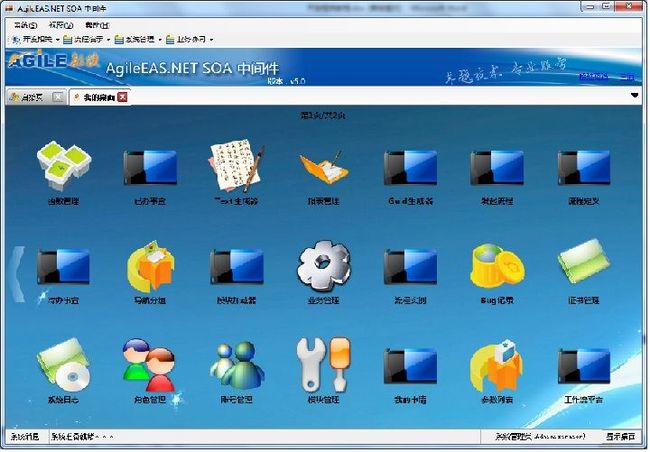The width and height of the screenshot is (650, 452).
Task: Open the 流程实例 desktop icon
Action: [410, 267]
